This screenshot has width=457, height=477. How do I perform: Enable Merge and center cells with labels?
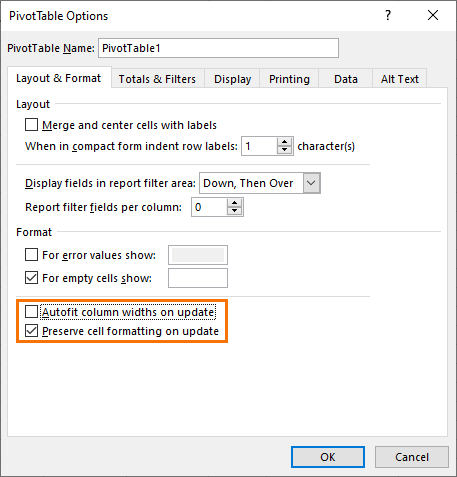pyautogui.click(x=32, y=125)
